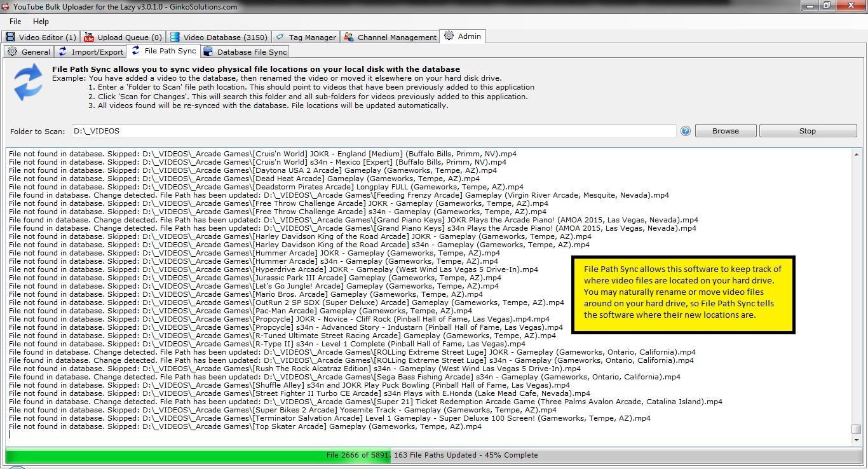Select the Deadstorm Pirates Arcade log line
This screenshot has height=469, width=868.
266,187
